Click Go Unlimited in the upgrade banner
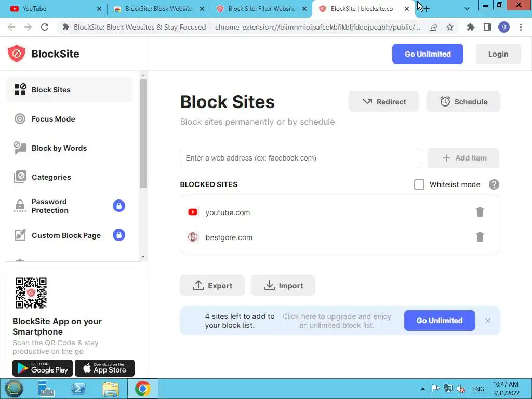 pos(440,320)
